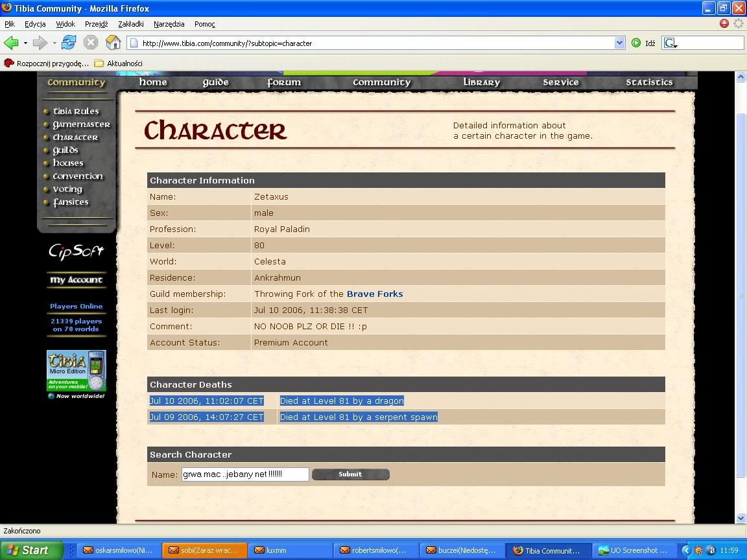
Task: Open Voting in the sidebar
Action: pyautogui.click(x=67, y=189)
